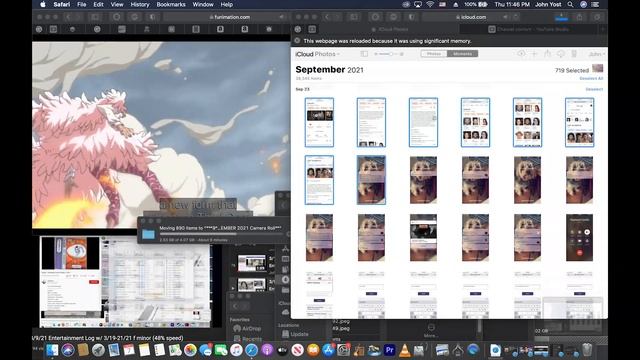Click Deselect All link

coord(591,78)
